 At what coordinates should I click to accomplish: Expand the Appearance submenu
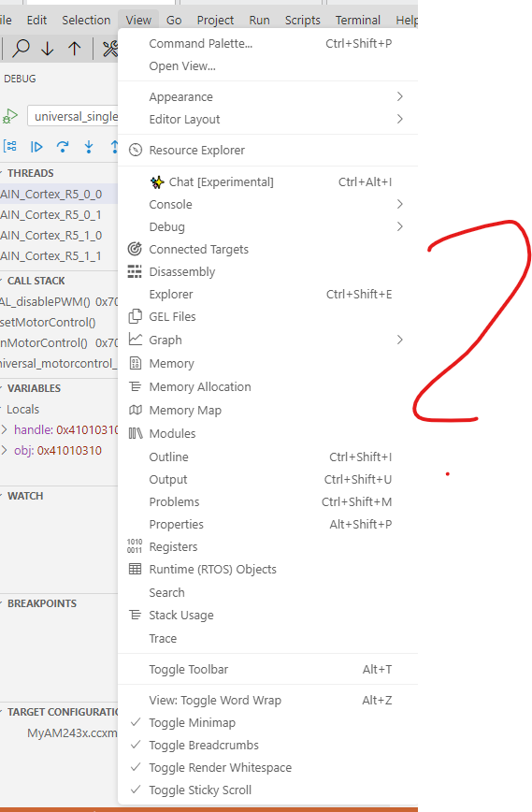tap(267, 97)
